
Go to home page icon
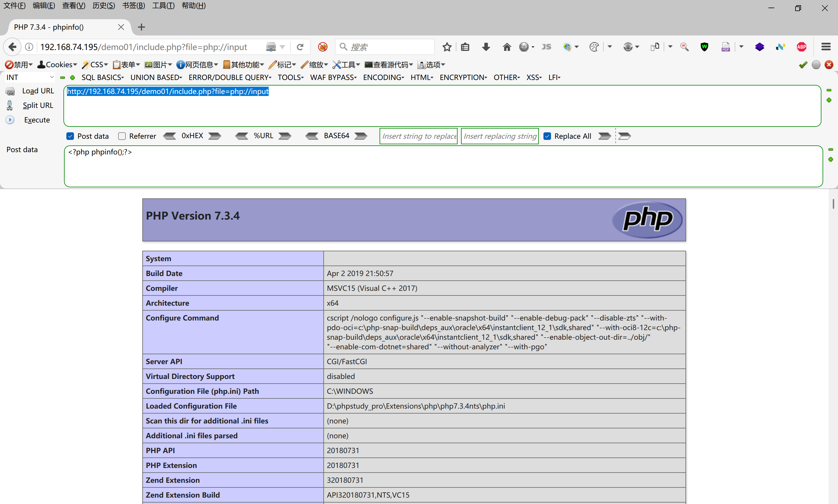pyautogui.click(x=507, y=47)
